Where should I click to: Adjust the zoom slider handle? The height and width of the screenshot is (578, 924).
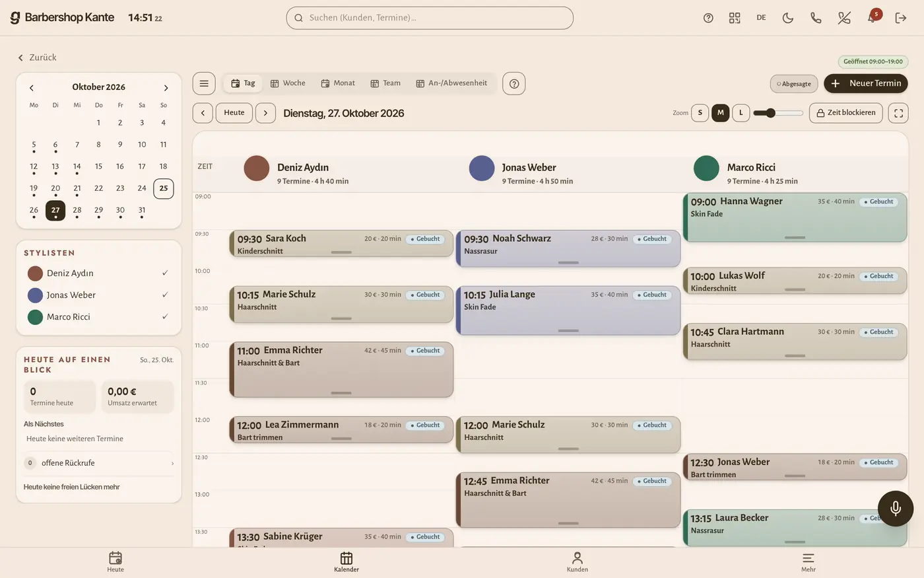[x=770, y=113]
